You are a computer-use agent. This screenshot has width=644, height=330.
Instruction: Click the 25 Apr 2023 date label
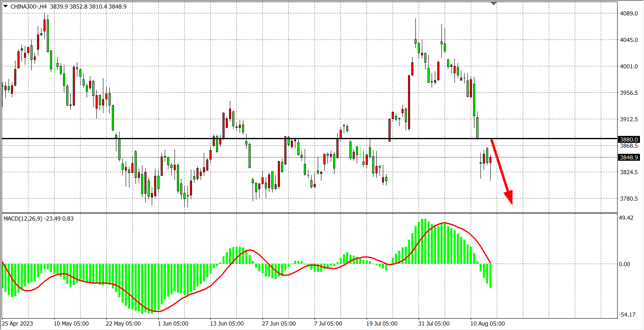17,323
